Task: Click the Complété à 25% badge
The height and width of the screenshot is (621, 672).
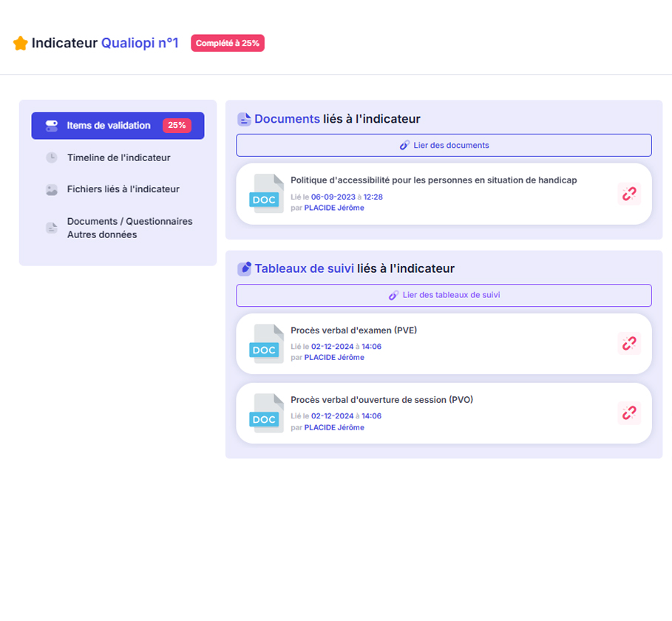Action: [228, 44]
